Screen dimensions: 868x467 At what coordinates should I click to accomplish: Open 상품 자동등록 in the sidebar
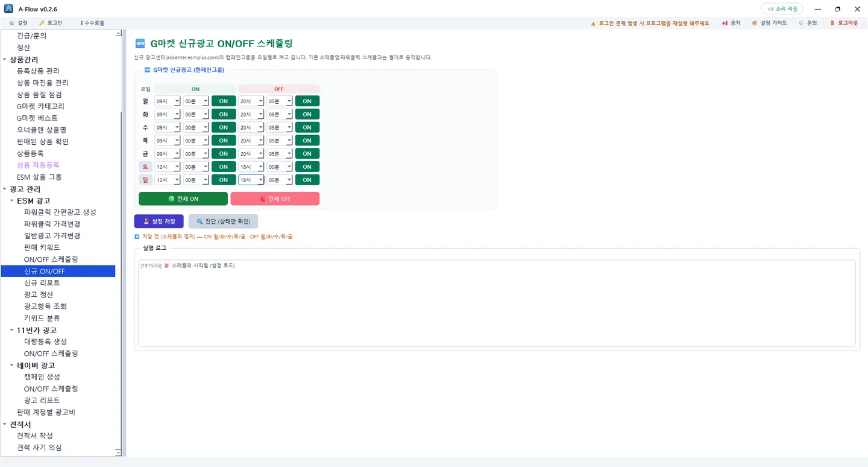38,165
